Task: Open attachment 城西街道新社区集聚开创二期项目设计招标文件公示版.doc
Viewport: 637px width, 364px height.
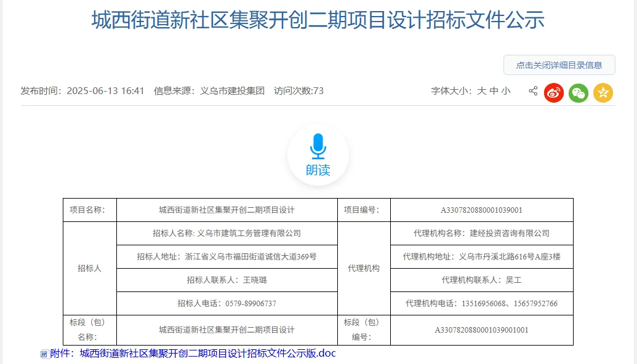Action: click(x=207, y=354)
